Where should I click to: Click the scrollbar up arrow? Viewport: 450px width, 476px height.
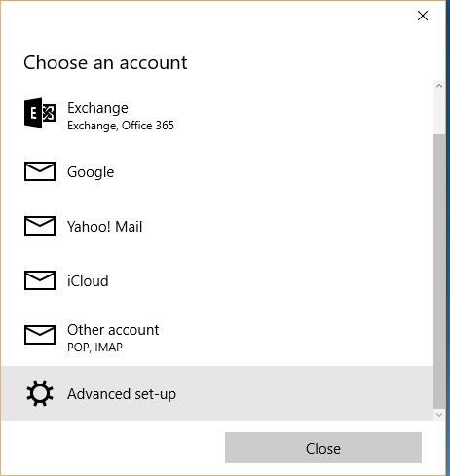[x=439, y=86]
